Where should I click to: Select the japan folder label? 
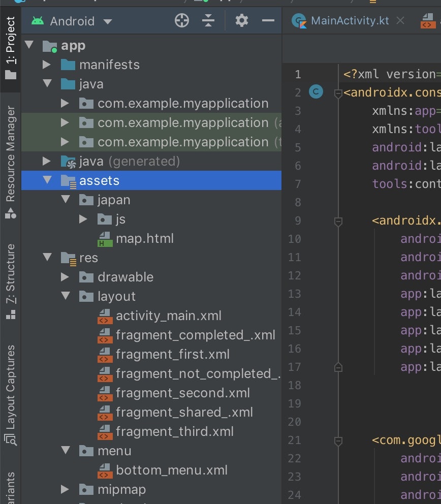click(x=114, y=201)
